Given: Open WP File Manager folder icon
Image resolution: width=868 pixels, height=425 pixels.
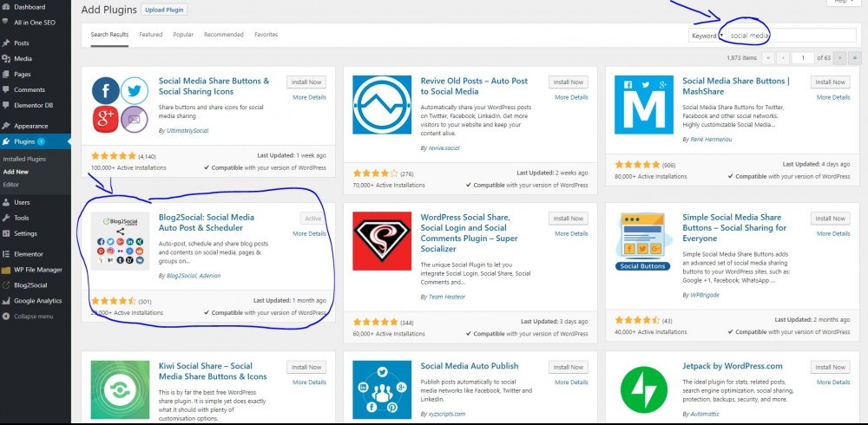Looking at the screenshot, I should coord(5,270).
